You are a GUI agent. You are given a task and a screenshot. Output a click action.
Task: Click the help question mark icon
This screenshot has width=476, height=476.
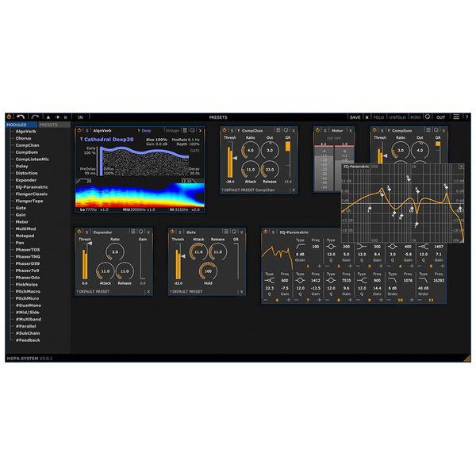[x=466, y=117]
